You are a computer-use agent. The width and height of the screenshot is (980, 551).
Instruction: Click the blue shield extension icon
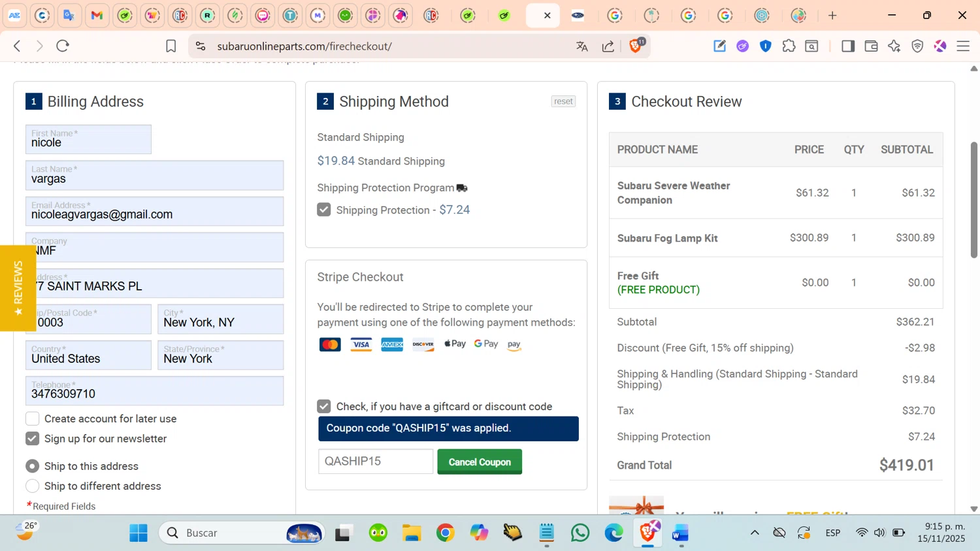tap(766, 46)
